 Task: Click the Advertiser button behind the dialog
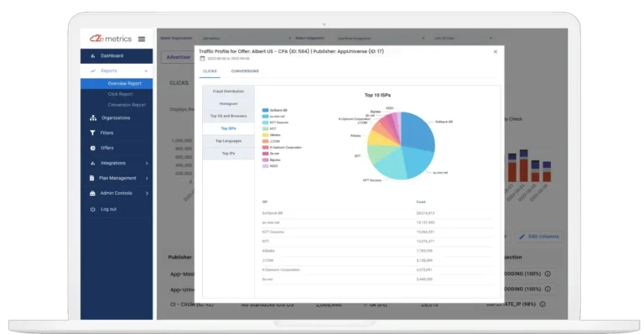coord(179,57)
